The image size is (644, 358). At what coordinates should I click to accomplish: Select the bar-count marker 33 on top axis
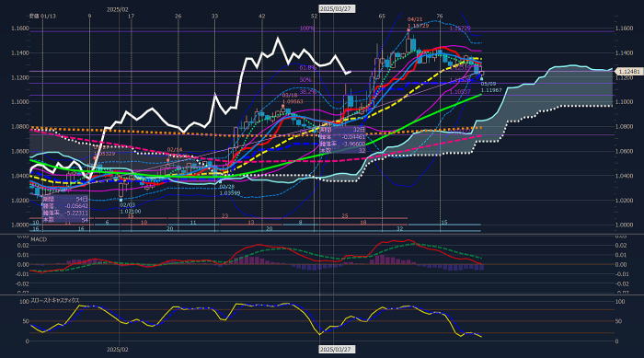pyautogui.click(x=214, y=16)
